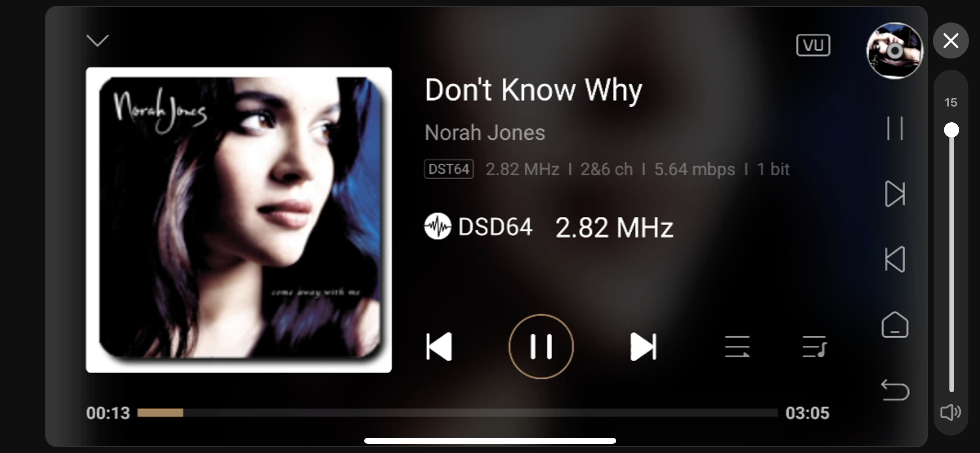
Task: Skip to next track in main controls
Action: pos(643,347)
